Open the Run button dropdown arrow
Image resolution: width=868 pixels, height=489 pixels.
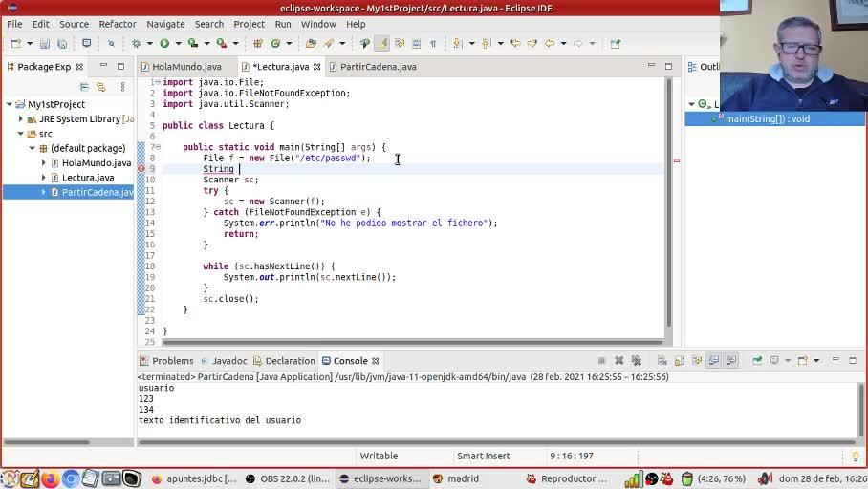pyautogui.click(x=177, y=43)
